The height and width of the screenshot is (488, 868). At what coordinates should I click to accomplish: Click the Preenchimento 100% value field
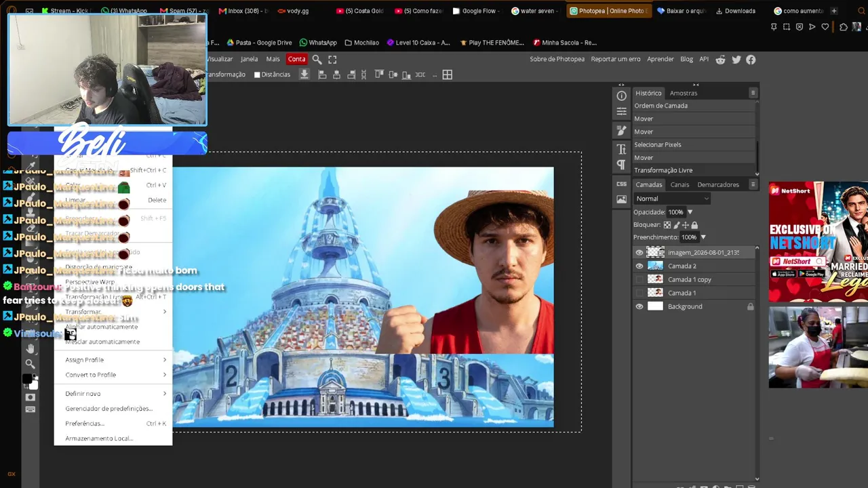pos(689,237)
